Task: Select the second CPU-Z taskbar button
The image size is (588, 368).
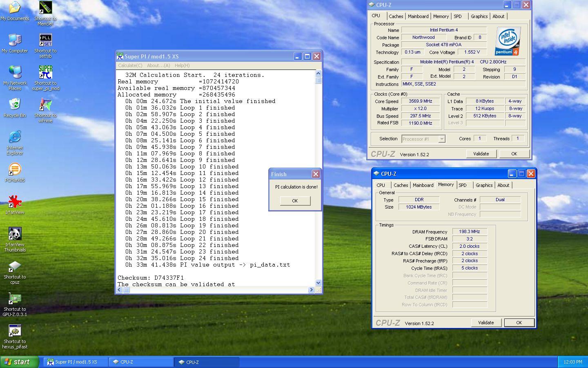Action: [x=207, y=362]
